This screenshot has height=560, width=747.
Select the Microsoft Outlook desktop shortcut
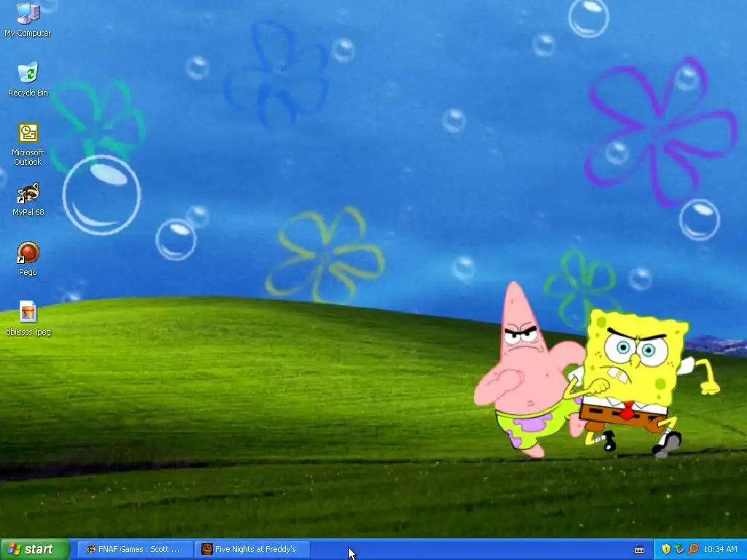[x=28, y=144]
